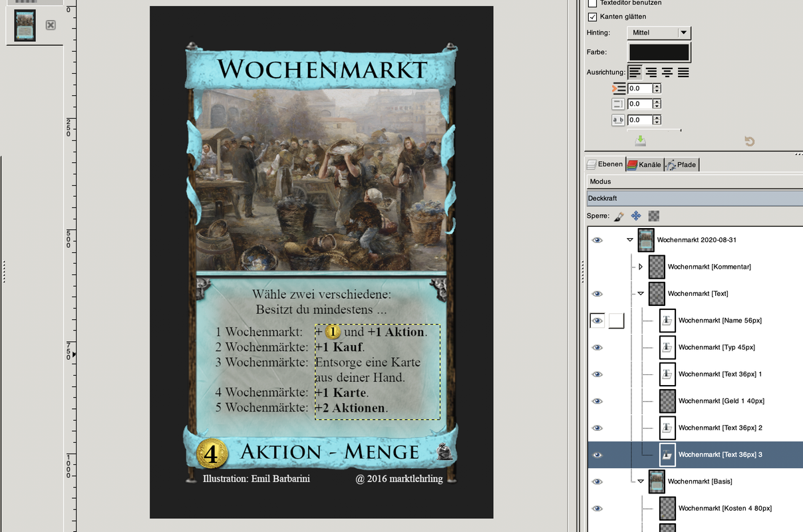Uncheck 'Kanten glätten' antialiasing option

click(x=592, y=17)
